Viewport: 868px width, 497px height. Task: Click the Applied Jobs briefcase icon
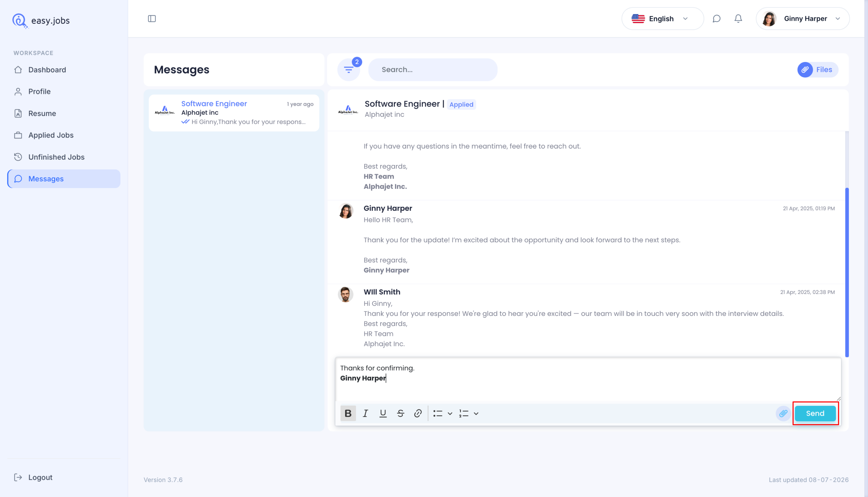tap(18, 135)
